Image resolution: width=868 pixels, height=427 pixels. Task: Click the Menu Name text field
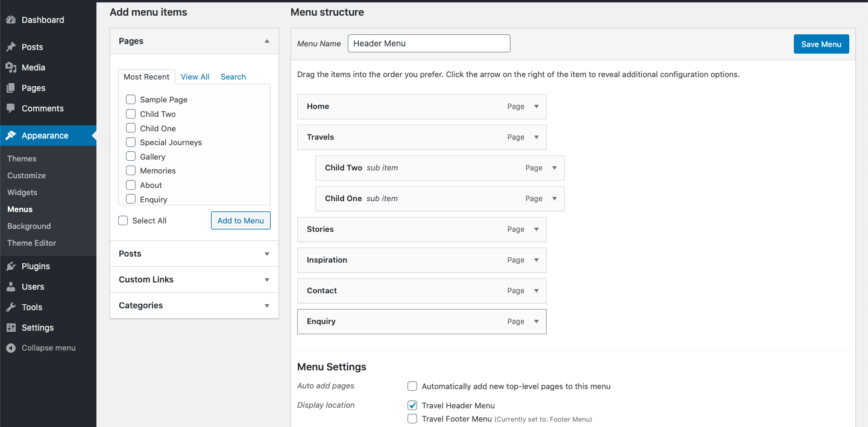(429, 43)
